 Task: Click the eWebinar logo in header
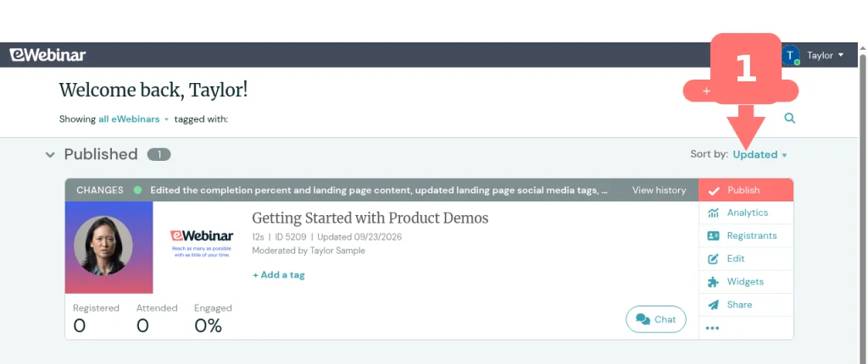(47, 55)
